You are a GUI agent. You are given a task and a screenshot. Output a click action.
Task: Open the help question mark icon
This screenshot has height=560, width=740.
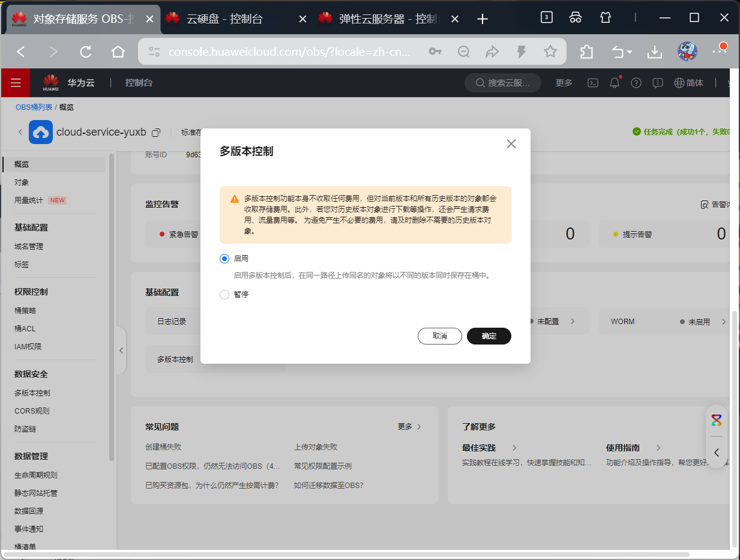click(636, 83)
